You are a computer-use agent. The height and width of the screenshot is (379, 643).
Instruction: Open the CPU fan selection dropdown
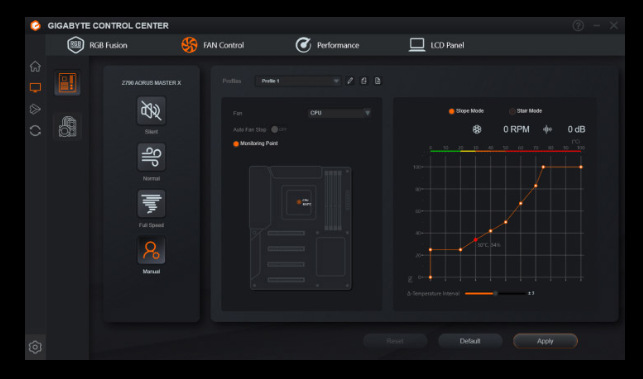point(340,113)
